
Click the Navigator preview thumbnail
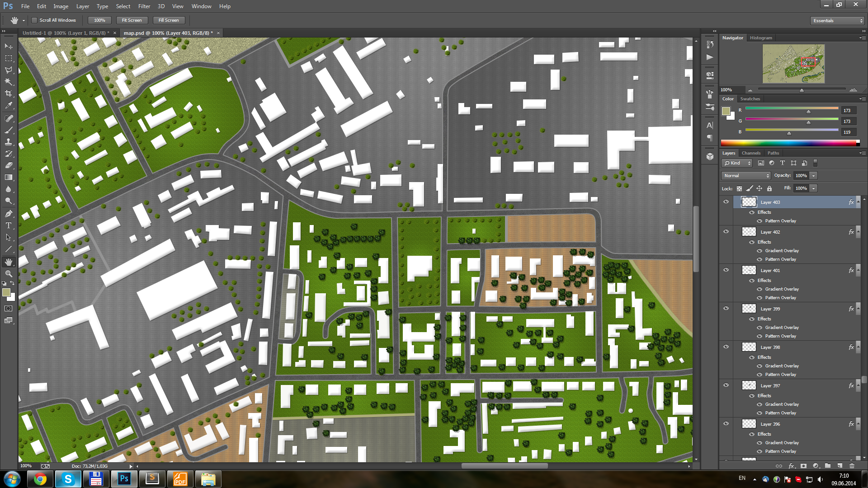(793, 63)
